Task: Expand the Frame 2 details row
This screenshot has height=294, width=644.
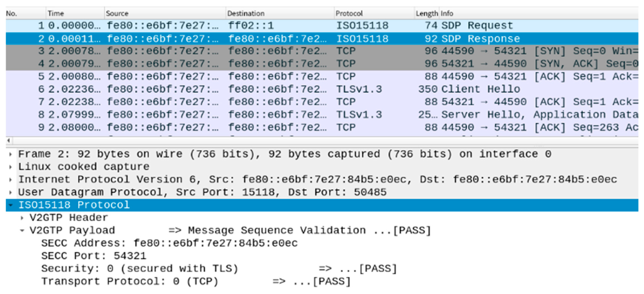Action: click(10, 154)
